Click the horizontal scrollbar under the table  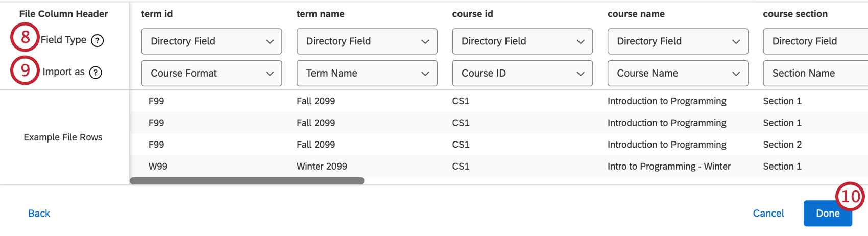(x=247, y=181)
